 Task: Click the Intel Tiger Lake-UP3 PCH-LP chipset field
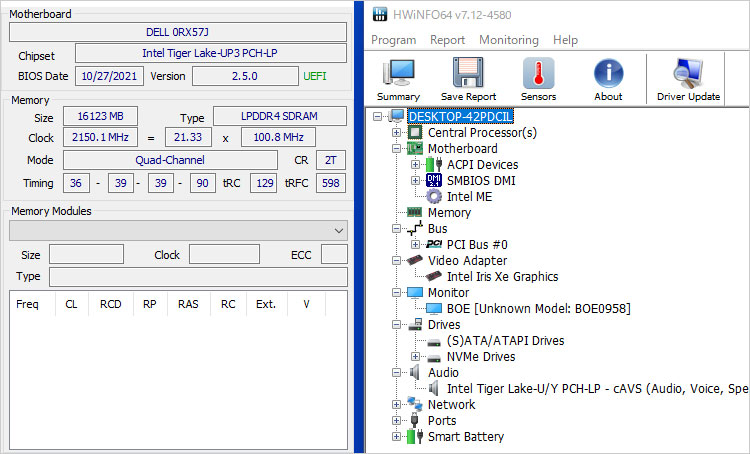[x=210, y=53]
